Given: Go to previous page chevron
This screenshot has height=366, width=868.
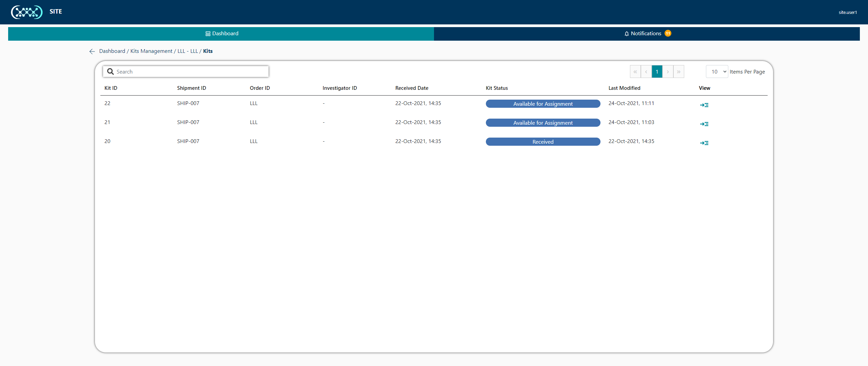Looking at the screenshot, I should [646, 72].
